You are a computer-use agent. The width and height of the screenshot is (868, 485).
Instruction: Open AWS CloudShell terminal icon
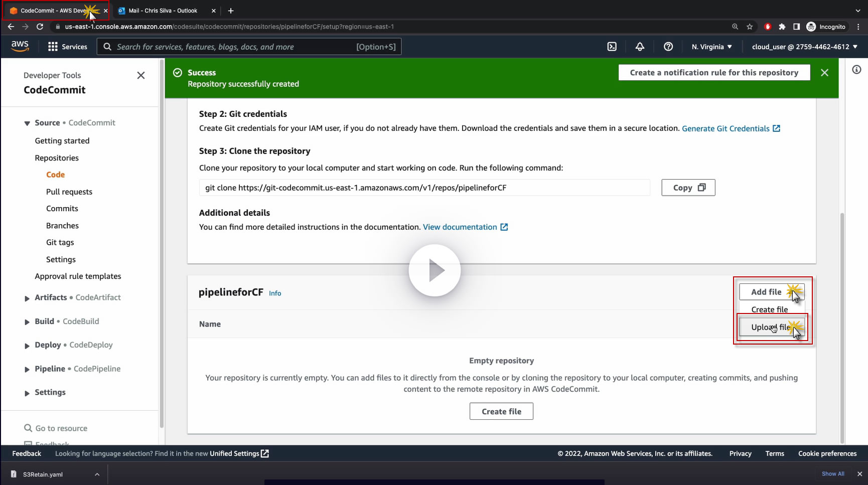[612, 47]
